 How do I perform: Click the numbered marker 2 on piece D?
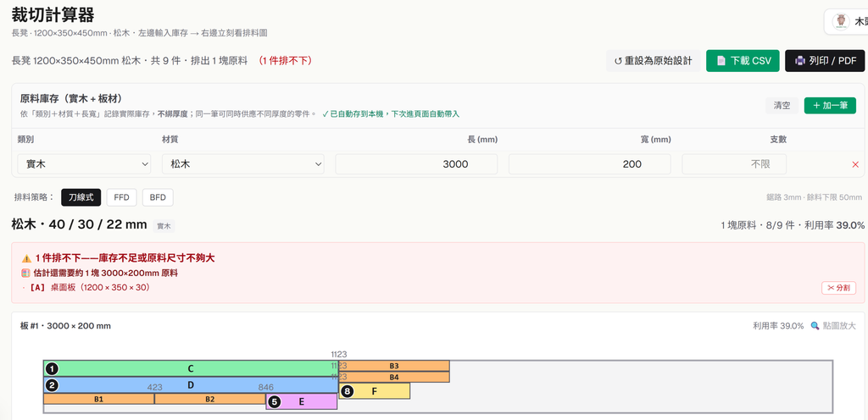pos(52,384)
